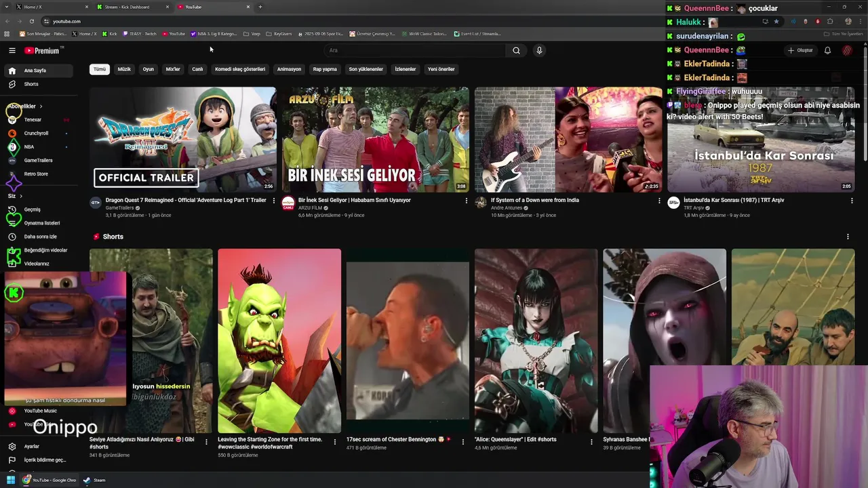Reload the page in Chrome
The height and width of the screenshot is (488, 868).
click(x=31, y=21)
